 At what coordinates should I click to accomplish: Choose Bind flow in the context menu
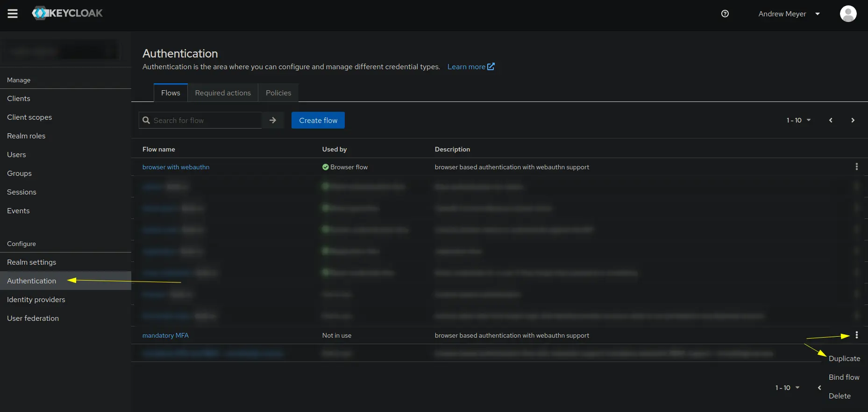click(x=844, y=377)
